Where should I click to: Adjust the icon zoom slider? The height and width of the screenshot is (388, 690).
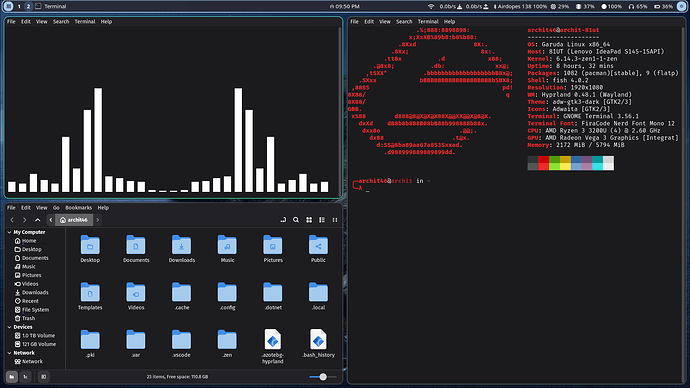pyautogui.click(x=323, y=377)
